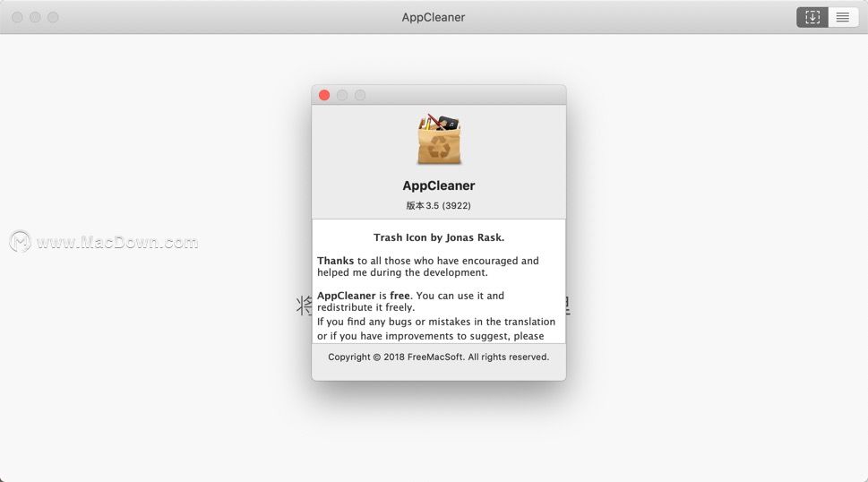Click the 'Thanks to all those' paragraph
868x482 pixels.
[x=428, y=266]
